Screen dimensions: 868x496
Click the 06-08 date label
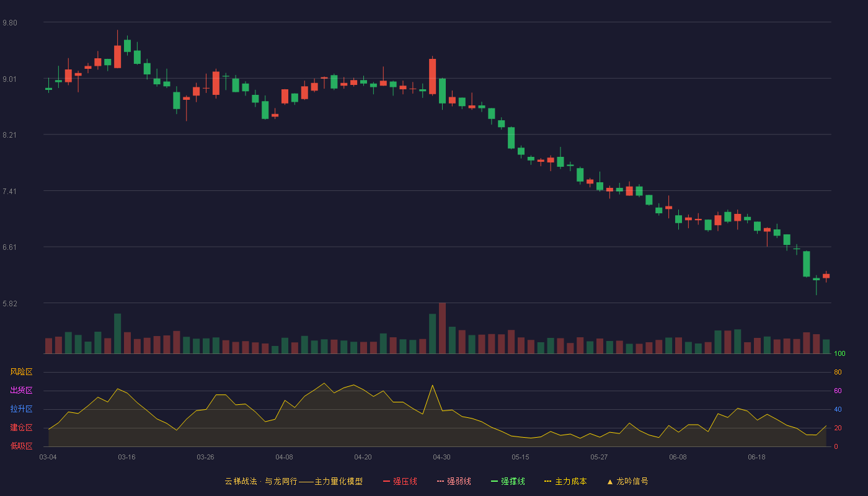pyautogui.click(x=678, y=457)
